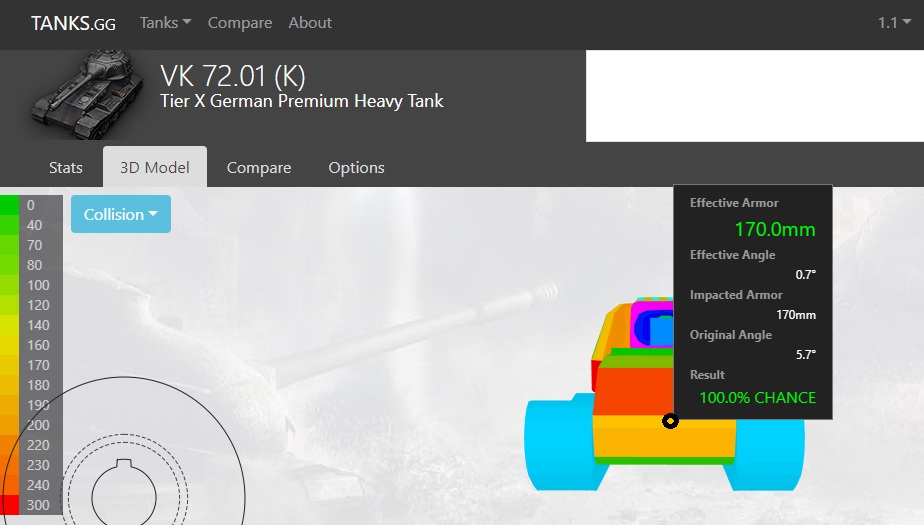Open the Options tab
The height and width of the screenshot is (525, 924).
(356, 167)
